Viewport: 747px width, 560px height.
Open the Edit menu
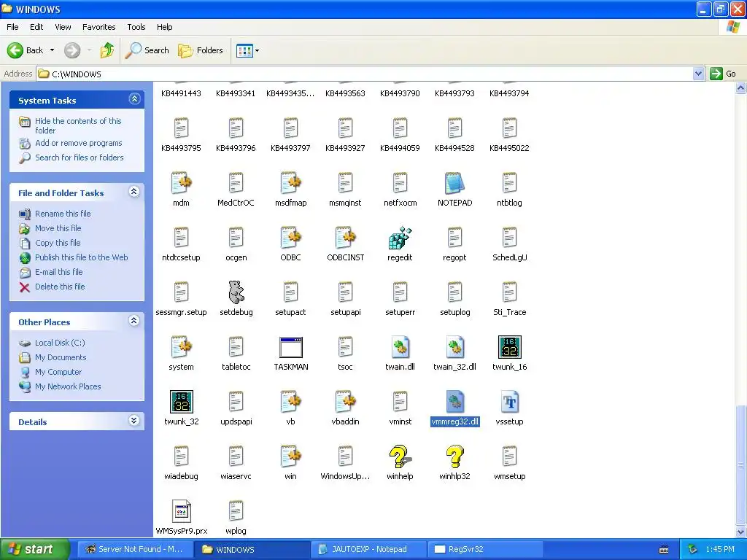[x=36, y=27]
